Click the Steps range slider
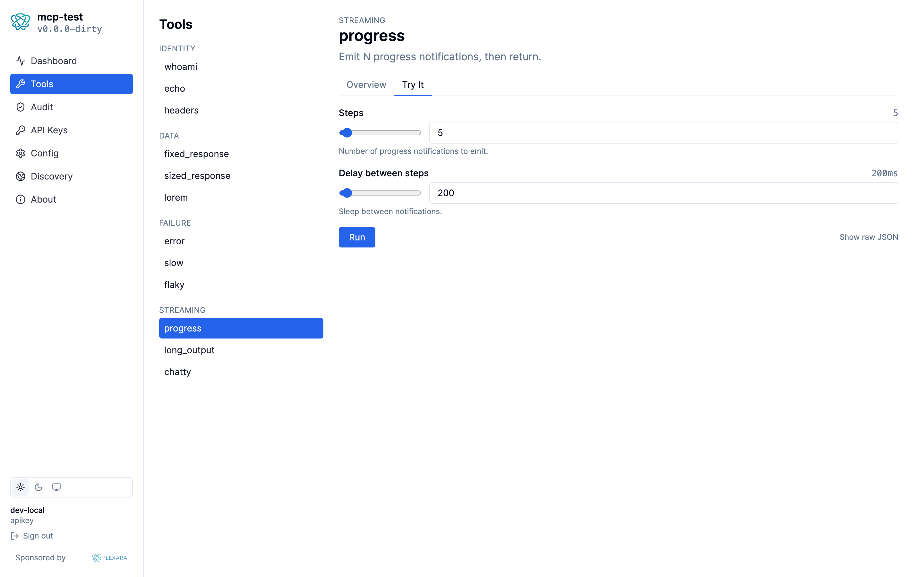Image resolution: width=924 pixels, height=577 pixels. 380,133
